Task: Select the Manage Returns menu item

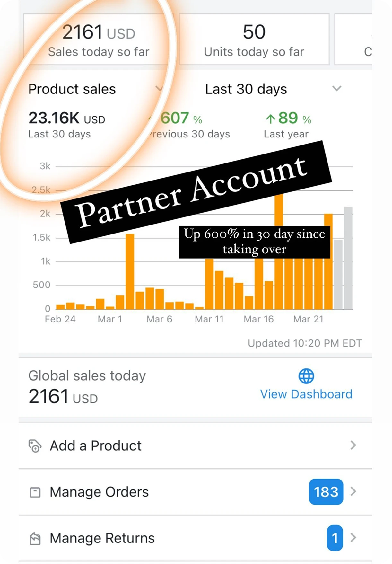Action: pos(102,538)
